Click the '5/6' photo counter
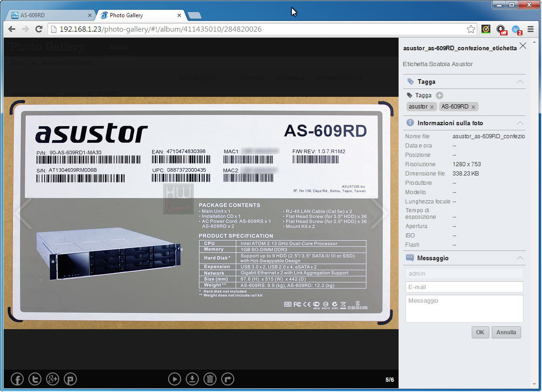The height and width of the screenshot is (392, 542). [390, 379]
